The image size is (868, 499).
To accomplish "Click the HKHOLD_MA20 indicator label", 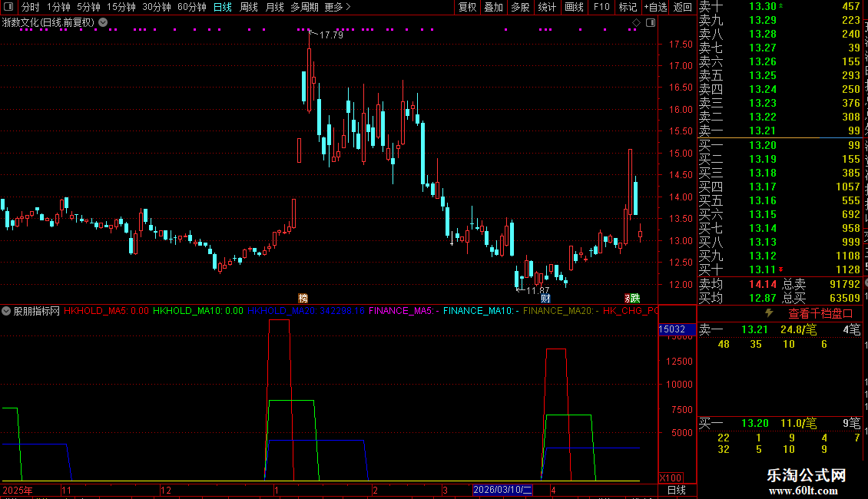I will click(x=306, y=311).
